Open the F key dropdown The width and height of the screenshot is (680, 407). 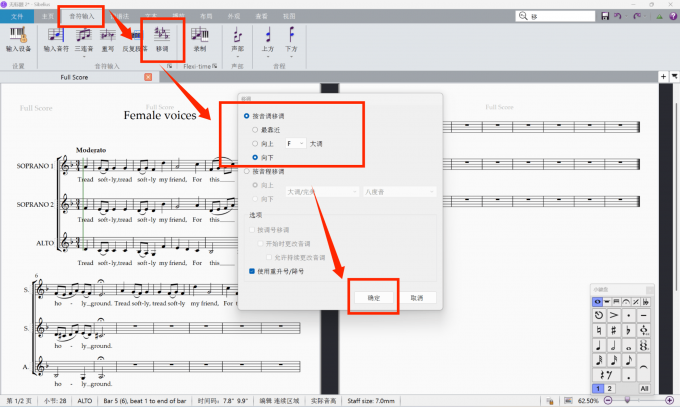click(x=296, y=143)
